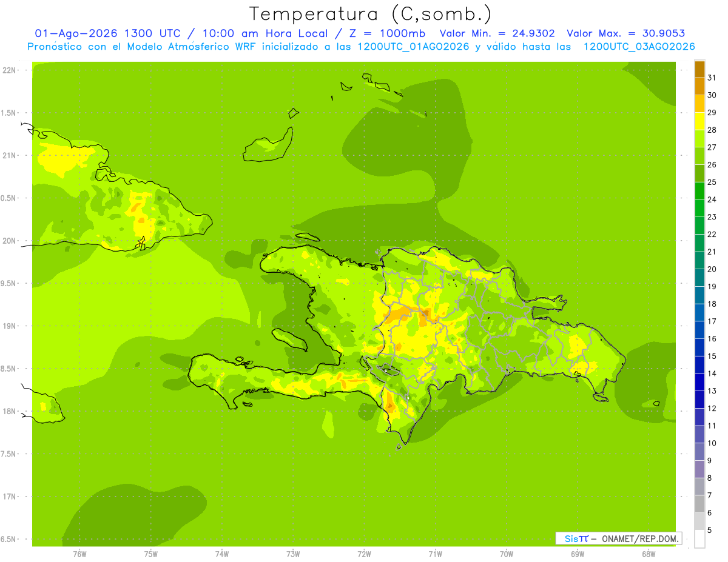Click the legend value '25'
Image resolution: width=728 pixels, height=562 pixels.
[712, 182]
